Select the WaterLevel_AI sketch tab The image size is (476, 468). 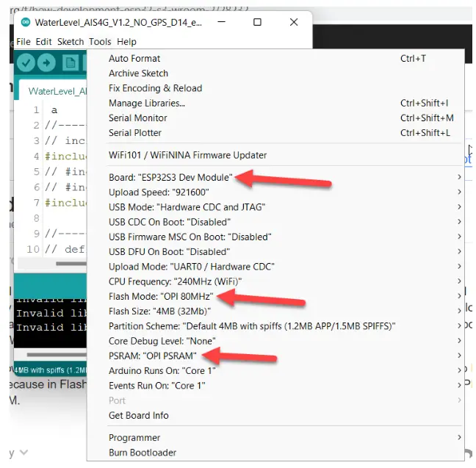pos(53,90)
